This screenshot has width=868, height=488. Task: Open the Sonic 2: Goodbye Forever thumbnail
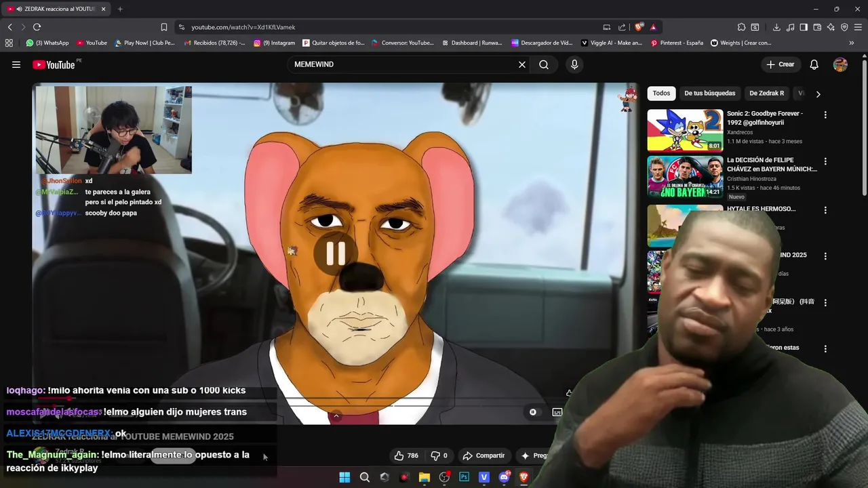click(685, 130)
